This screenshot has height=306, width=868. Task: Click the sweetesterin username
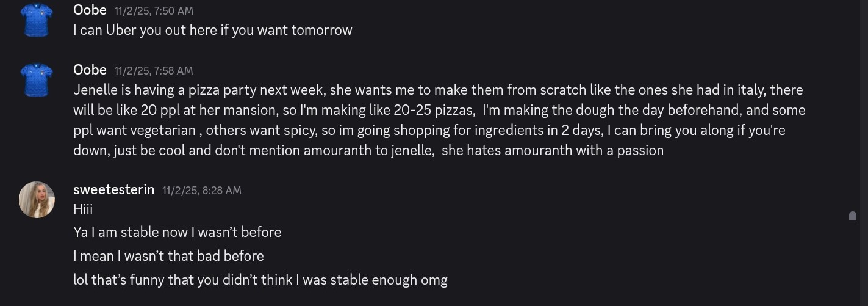(113, 189)
